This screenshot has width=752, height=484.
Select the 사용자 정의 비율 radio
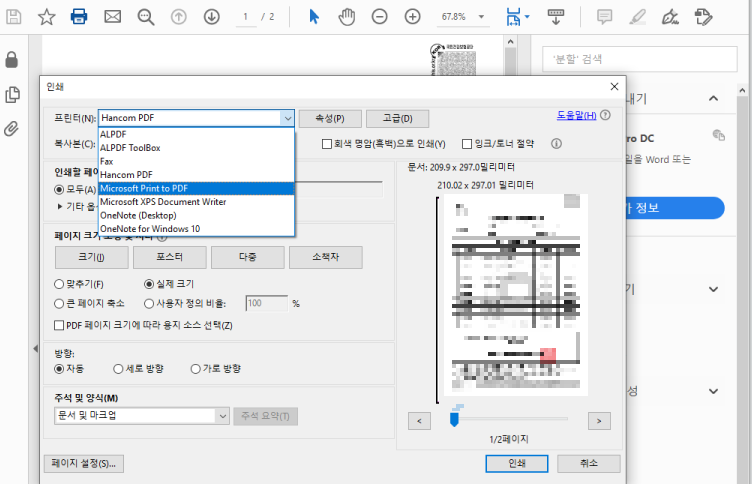149,304
